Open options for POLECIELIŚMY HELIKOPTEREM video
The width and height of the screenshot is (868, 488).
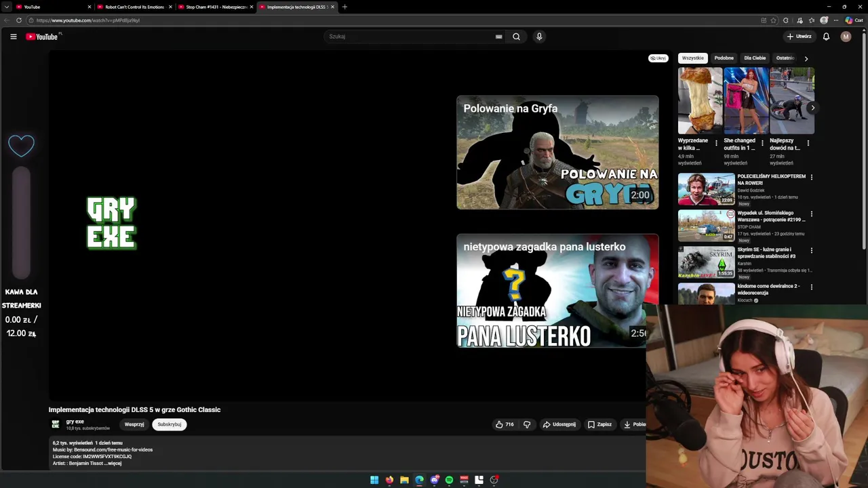point(812,178)
